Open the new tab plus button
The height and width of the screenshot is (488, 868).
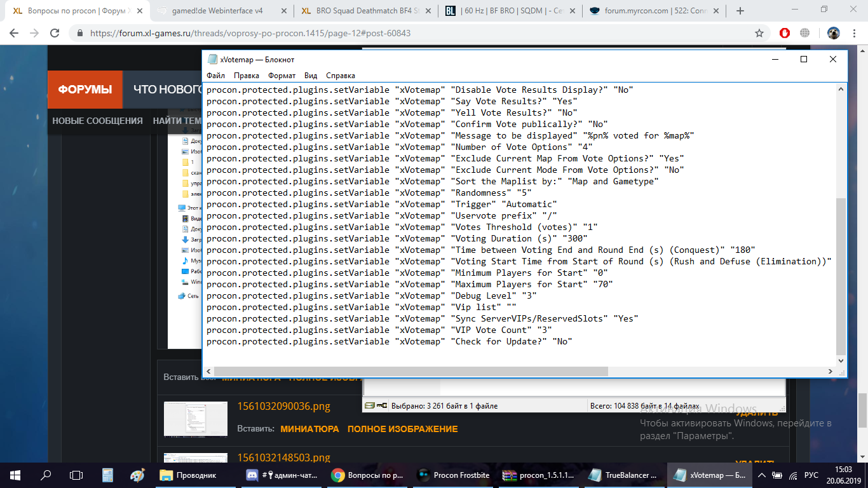click(x=740, y=11)
